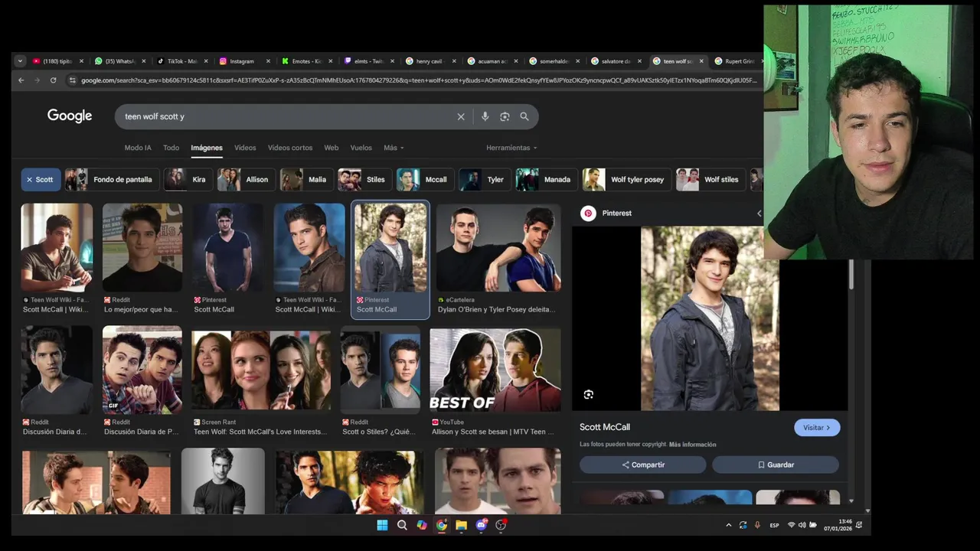
Task: Open File Explorer from the taskbar
Action: click(x=461, y=525)
